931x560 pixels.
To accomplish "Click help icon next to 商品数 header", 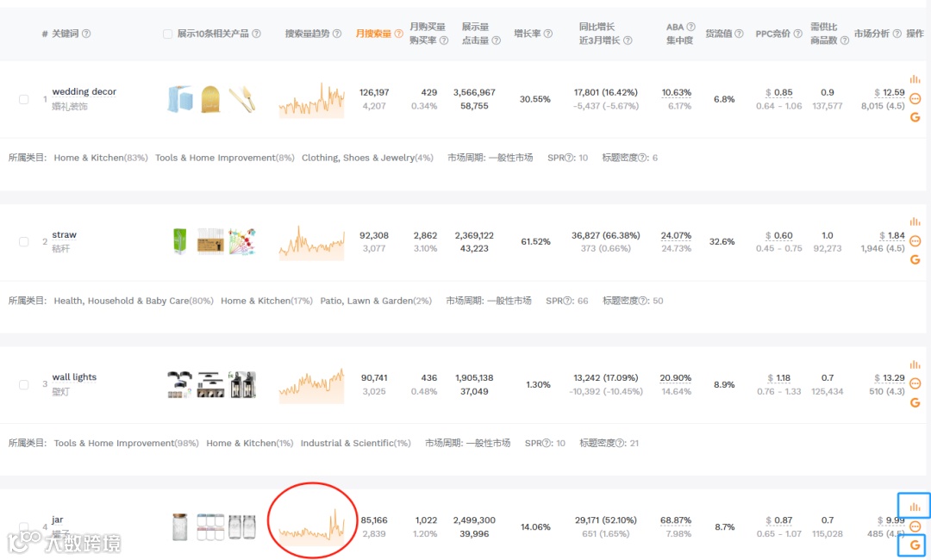I will point(844,40).
